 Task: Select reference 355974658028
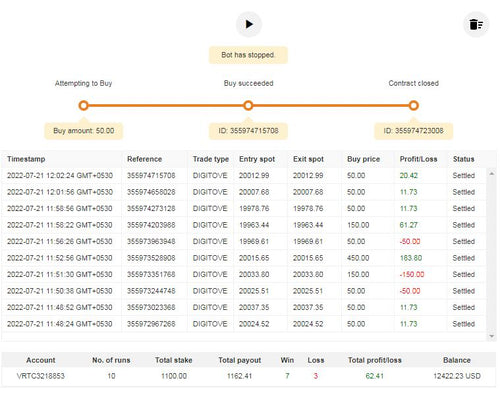(151, 192)
